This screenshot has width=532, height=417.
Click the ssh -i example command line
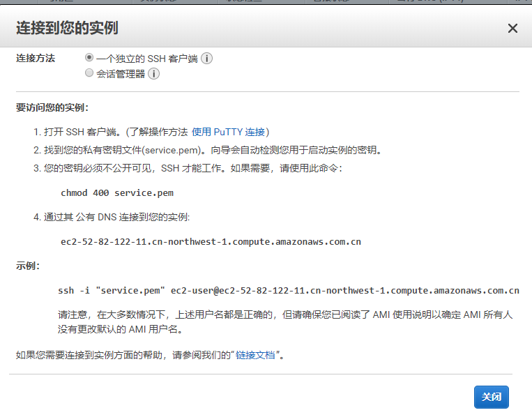click(288, 290)
